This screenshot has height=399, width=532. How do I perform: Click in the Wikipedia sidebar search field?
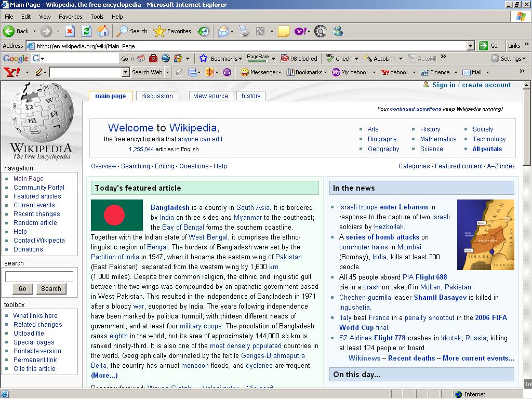pos(39,276)
